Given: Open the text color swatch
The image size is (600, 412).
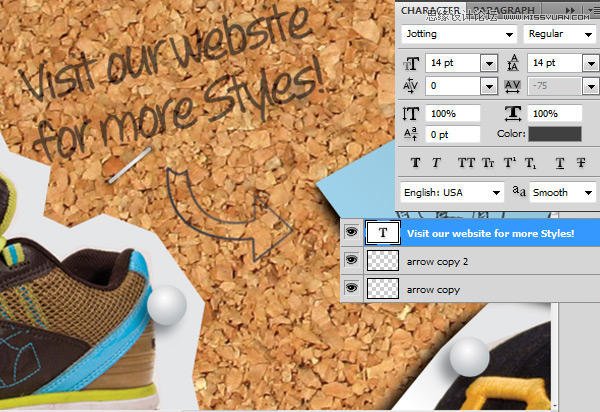Looking at the screenshot, I should pos(555,134).
